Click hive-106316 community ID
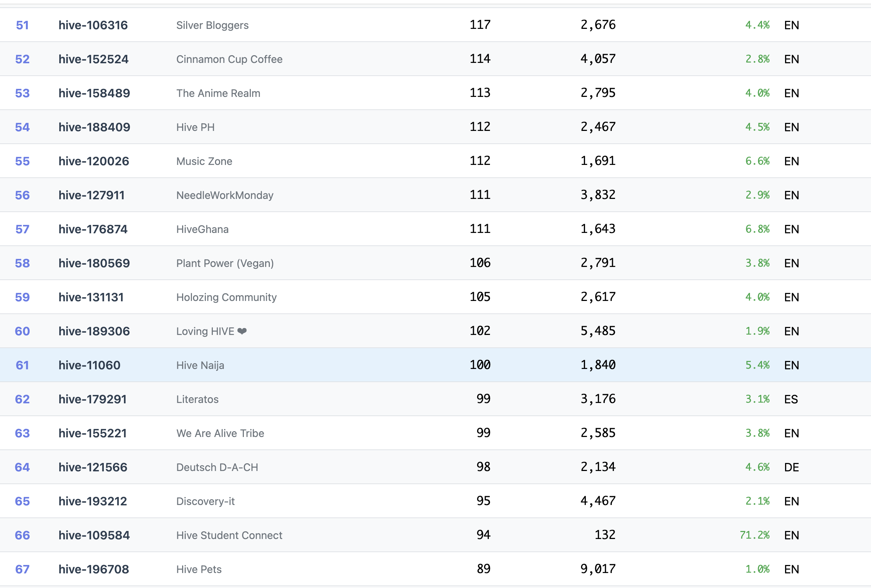 click(x=93, y=25)
